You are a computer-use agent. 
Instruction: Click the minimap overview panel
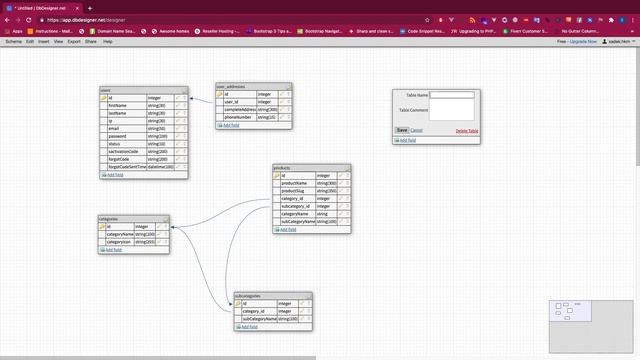pos(591,327)
